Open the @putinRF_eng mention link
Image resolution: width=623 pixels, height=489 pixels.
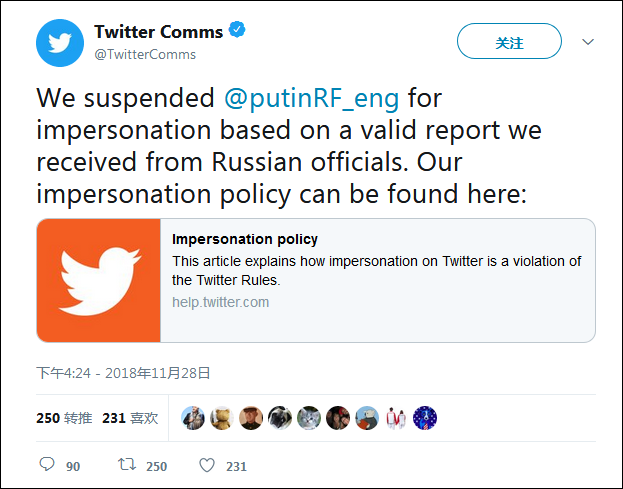311,98
